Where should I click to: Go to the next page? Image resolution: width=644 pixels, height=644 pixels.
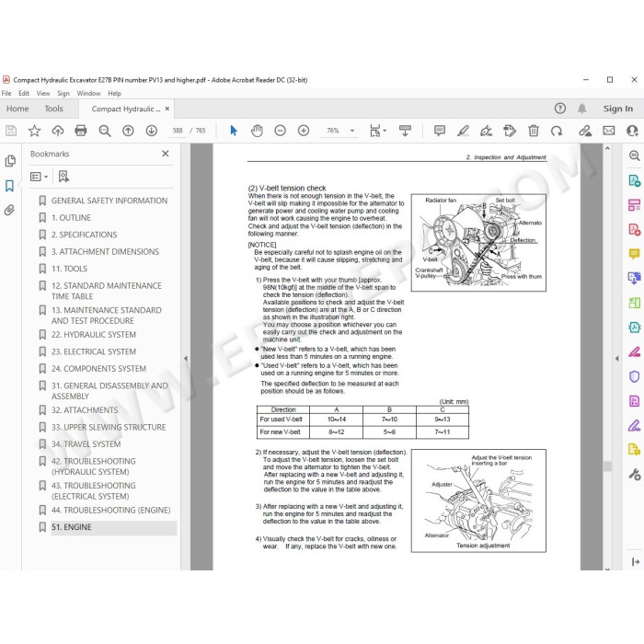(152, 131)
